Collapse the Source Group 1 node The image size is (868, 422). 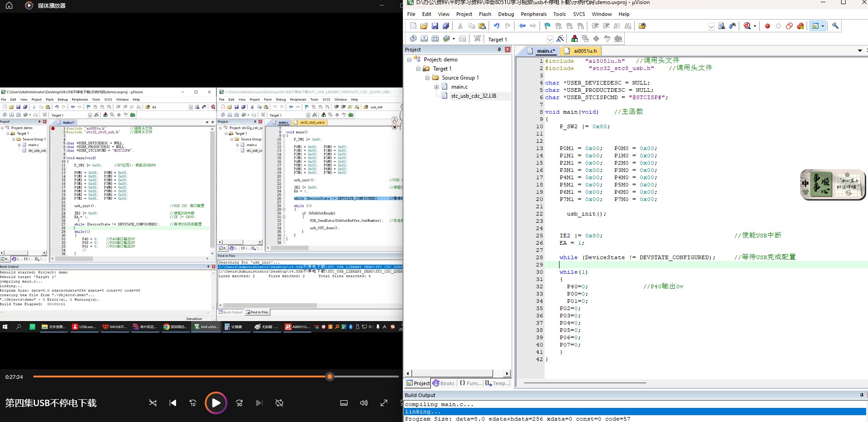click(x=427, y=78)
